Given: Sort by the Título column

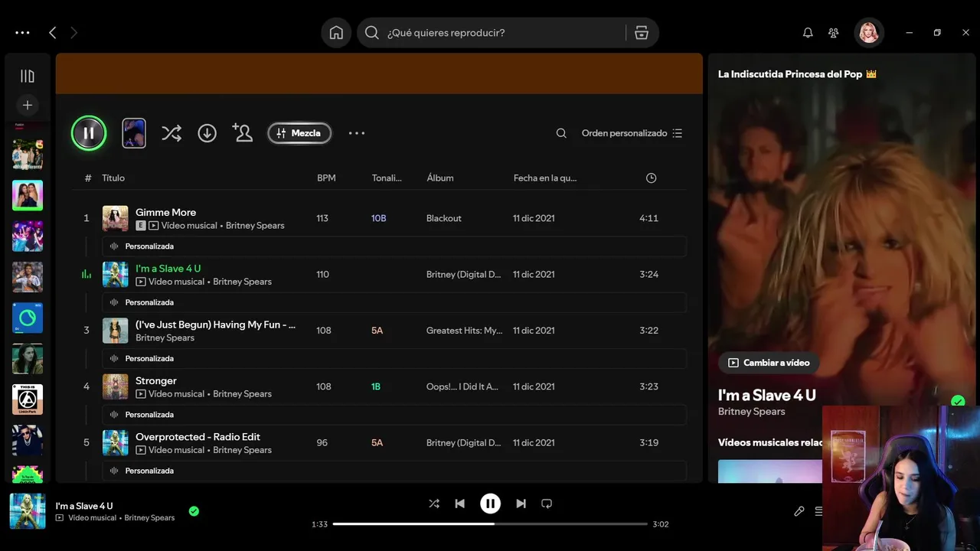Looking at the screenshot, I should (113, 178).
